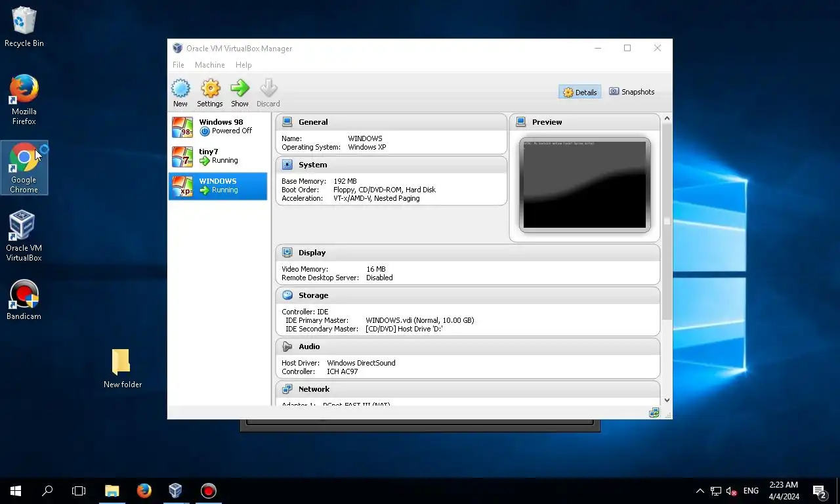Open the Machine menu
This screenshot has height=504, width=840.
(x=210, y=65)
